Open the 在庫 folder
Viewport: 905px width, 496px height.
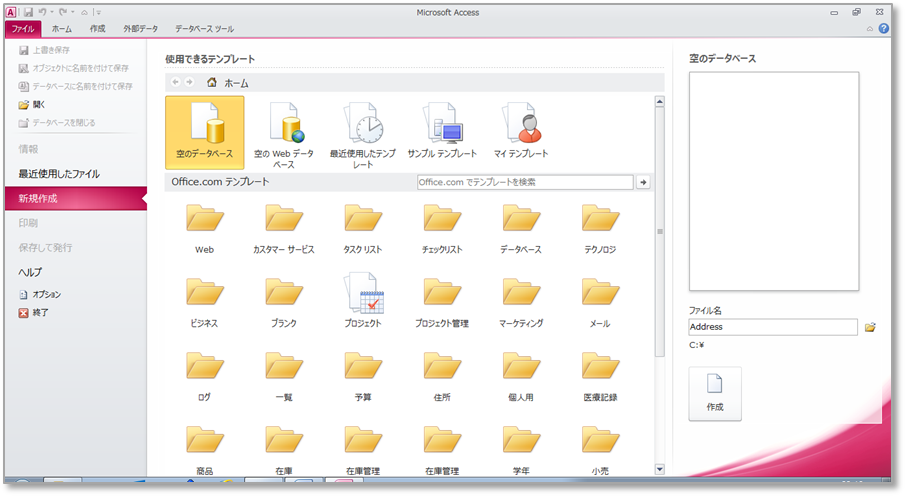[283, 450]
